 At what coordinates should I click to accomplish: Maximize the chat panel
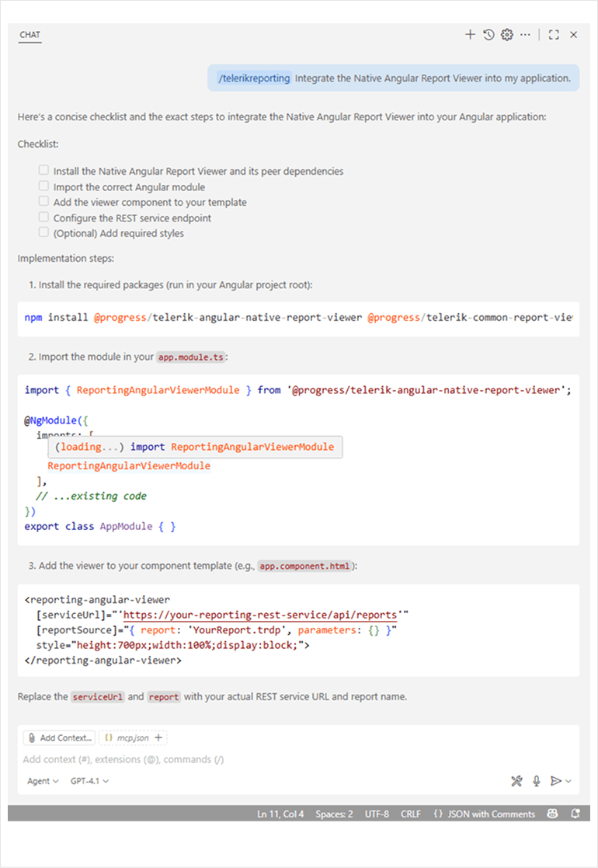tap(554, 35)
